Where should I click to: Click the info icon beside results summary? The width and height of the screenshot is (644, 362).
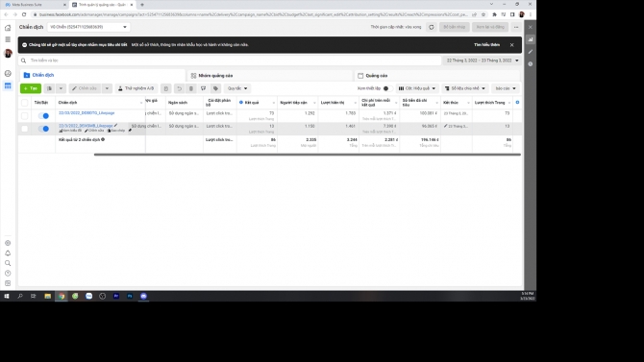click(x=103, y=139)
